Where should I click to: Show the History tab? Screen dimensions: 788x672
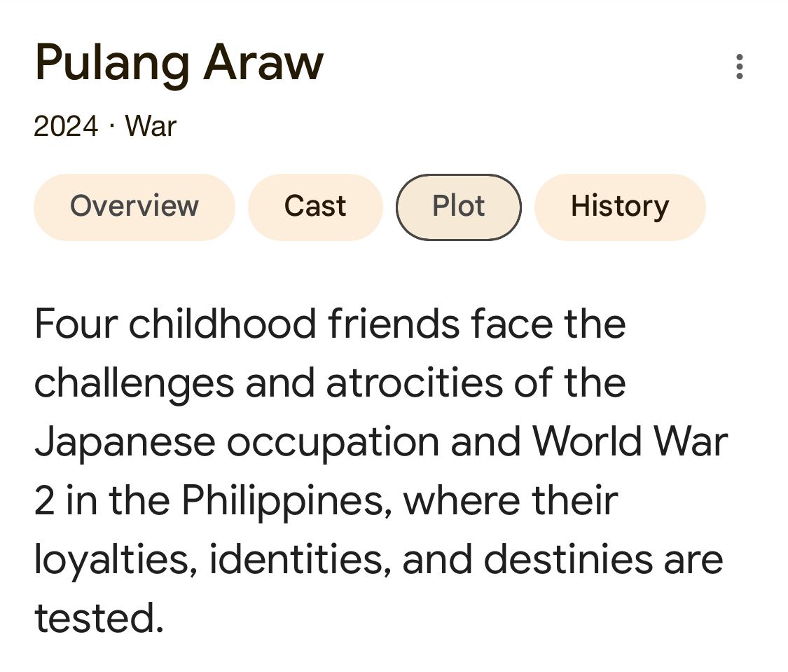coord(620,207)
